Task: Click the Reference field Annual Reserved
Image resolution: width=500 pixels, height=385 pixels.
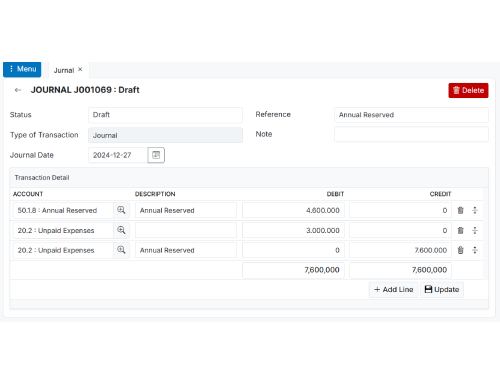Action: click(411, 115)
